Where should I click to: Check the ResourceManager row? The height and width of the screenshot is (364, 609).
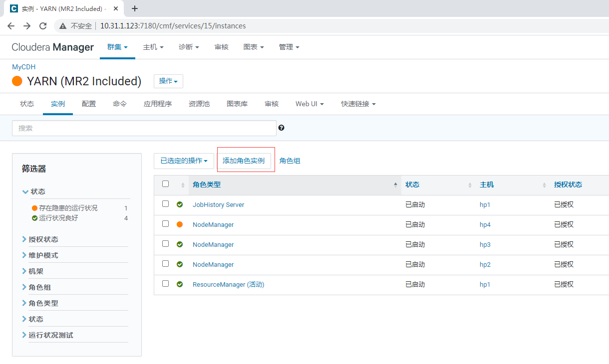[166, 284]
